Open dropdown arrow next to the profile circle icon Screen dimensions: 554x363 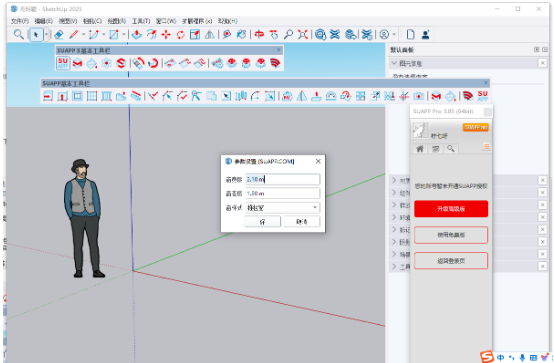(x=394, y=35)
